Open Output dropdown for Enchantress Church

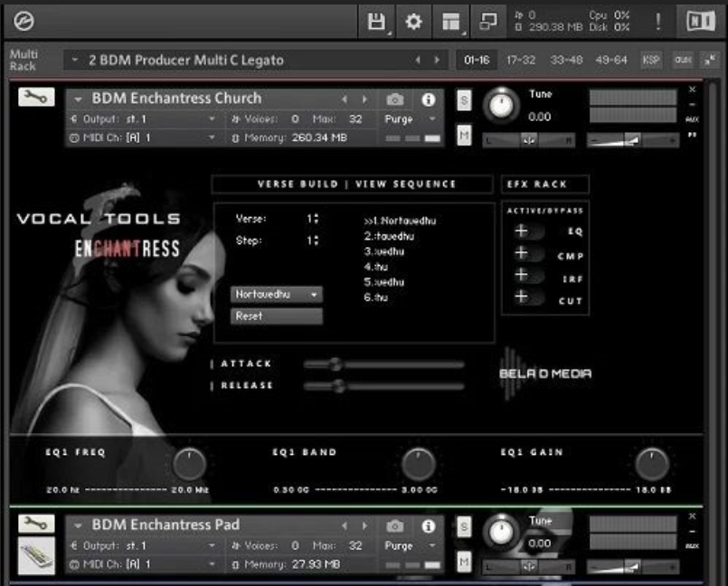click(145, 119)
